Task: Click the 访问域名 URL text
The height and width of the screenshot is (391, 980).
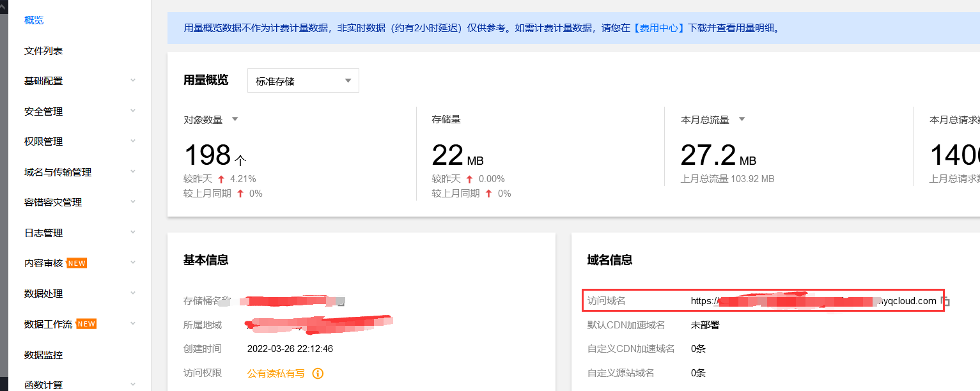Action: 813,301
